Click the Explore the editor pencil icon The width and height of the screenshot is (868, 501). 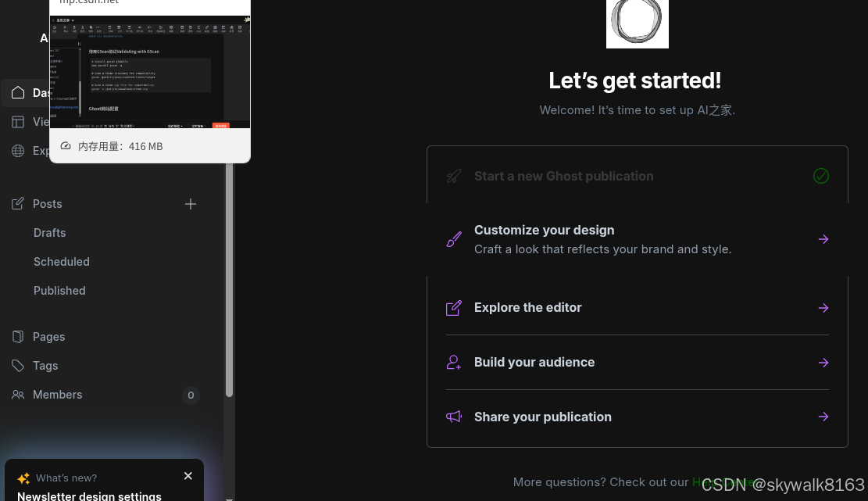pos(454,308)
